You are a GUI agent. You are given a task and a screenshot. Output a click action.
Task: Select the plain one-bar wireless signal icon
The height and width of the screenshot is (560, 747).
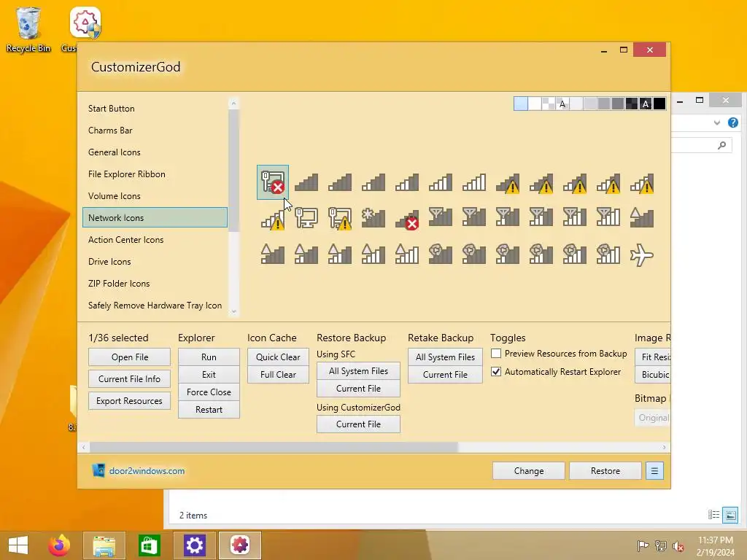340,182
